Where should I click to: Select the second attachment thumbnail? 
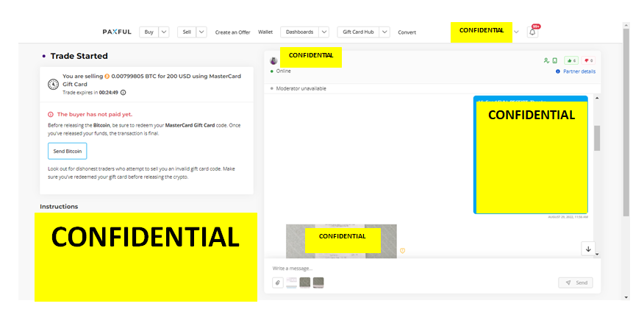pos(305,283)
